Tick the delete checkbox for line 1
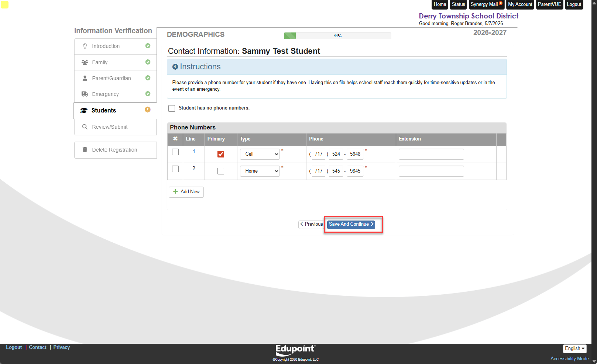The width and height of the screenshot is (597, 364). (175, 152)
